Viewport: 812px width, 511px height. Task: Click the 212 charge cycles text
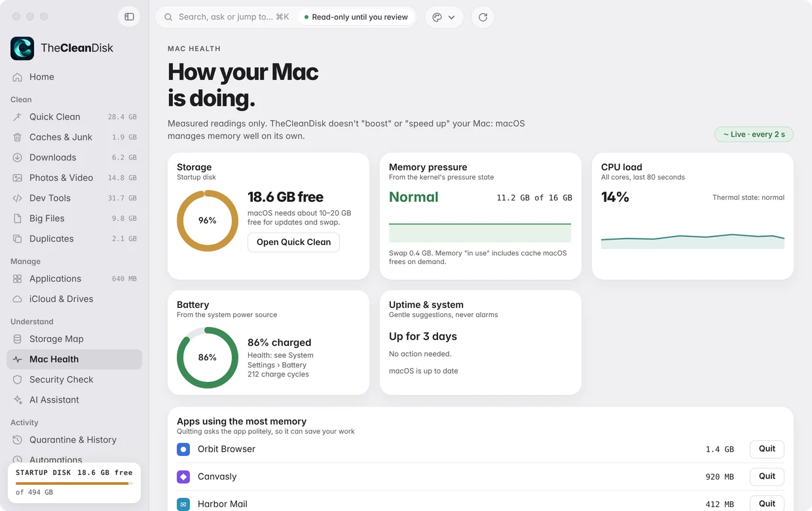tap(278, 375)
